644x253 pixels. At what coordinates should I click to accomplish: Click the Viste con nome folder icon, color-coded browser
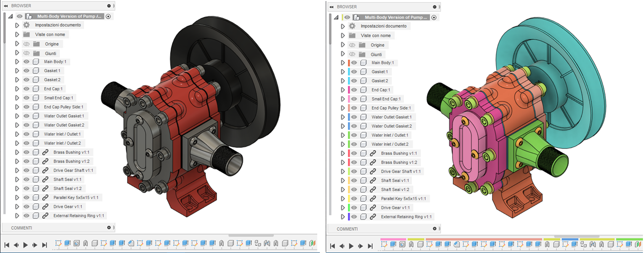(352, 35)
